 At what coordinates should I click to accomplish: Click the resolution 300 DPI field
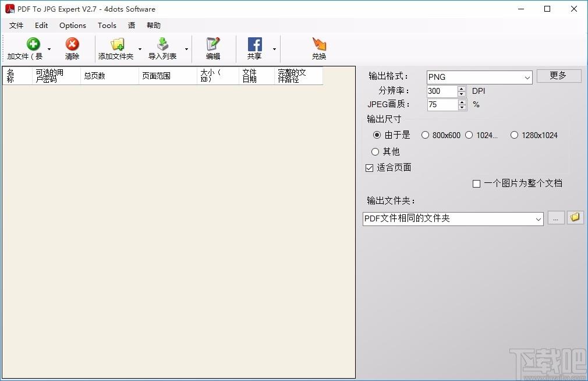pos(442,91)
